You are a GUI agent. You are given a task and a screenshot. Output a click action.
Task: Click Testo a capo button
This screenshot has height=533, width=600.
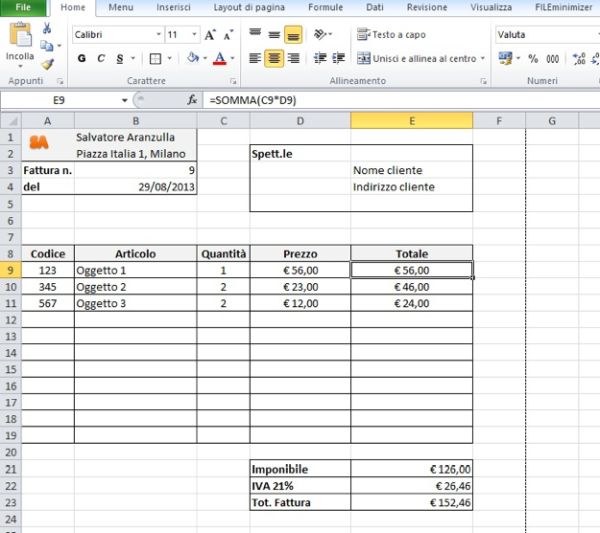(391, 35)
